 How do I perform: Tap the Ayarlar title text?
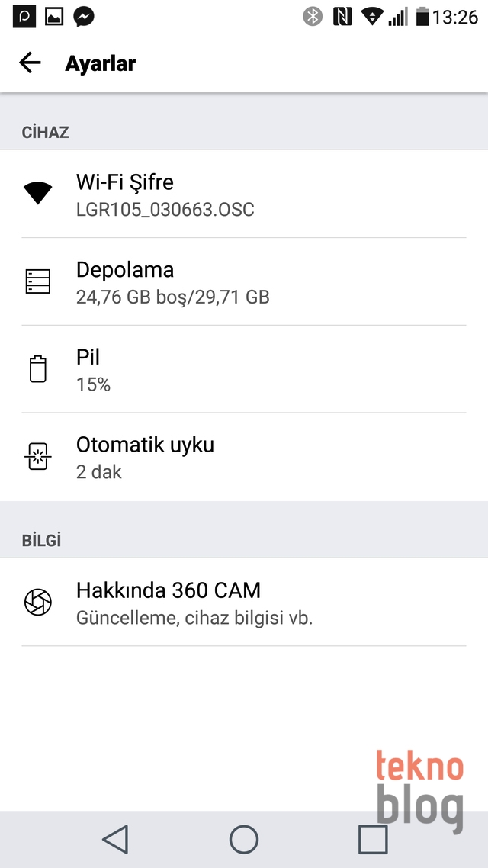pos(101,63)
